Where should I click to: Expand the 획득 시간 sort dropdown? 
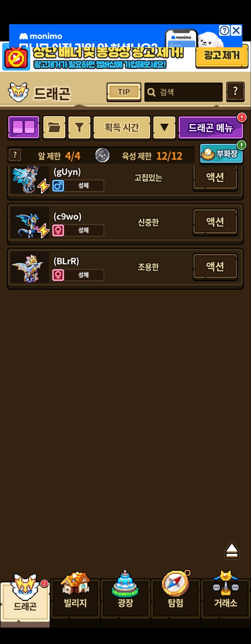tap(122, 127)
